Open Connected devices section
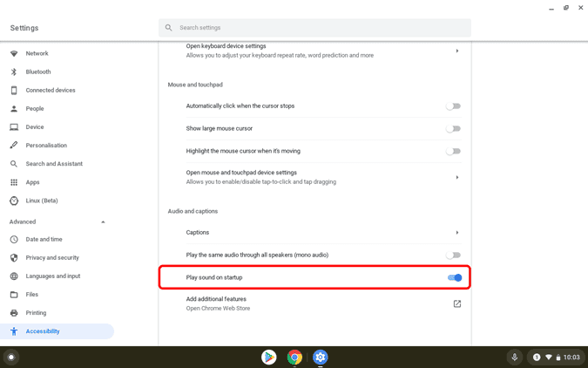The image size is (588, 368). pos(51,90)
